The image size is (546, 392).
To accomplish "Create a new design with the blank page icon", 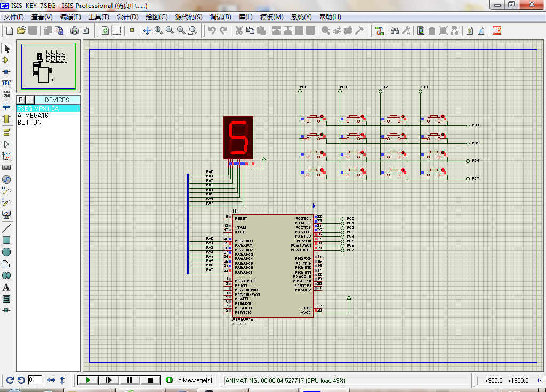I will click(x=10, y=30).
